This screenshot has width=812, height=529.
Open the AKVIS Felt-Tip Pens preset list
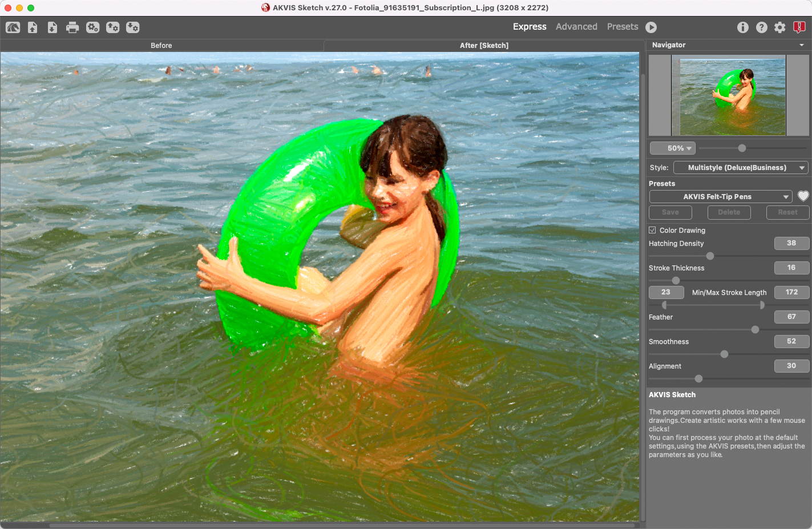pyautogui.click(x=721, y=197)
